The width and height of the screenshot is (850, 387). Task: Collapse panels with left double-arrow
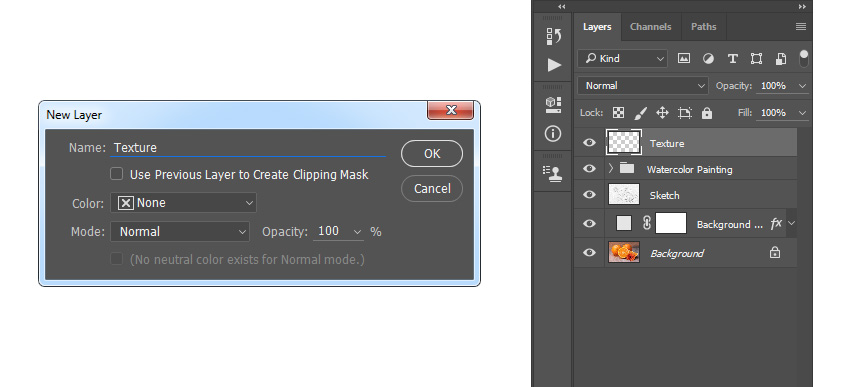[562, 7]
